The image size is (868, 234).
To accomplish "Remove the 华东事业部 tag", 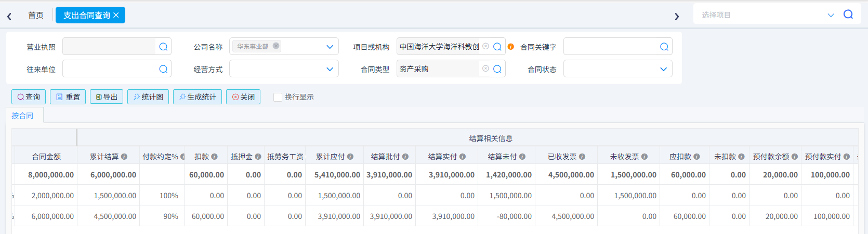I will 276,46.
